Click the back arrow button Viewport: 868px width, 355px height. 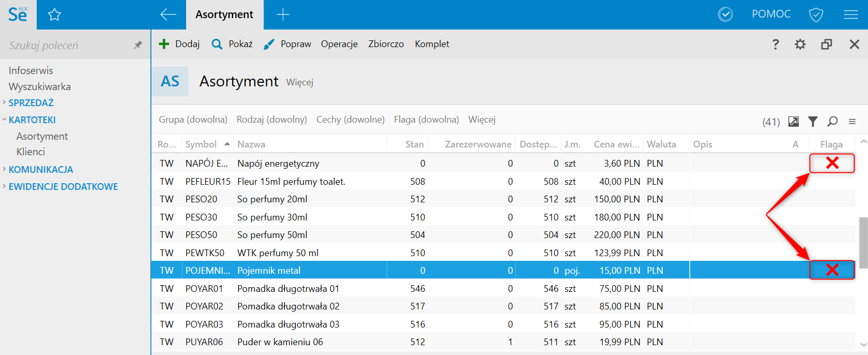[168, 14]
